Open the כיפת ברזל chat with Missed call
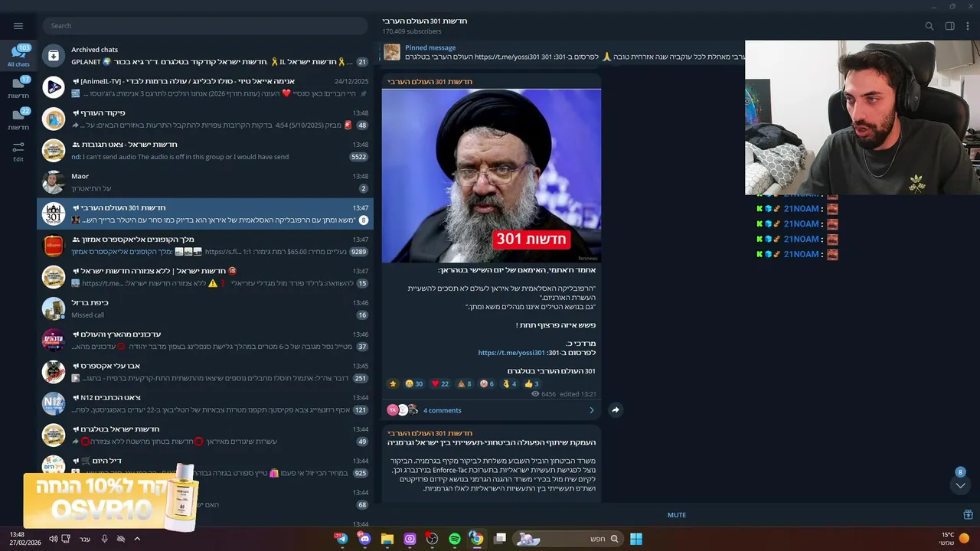 205,308
